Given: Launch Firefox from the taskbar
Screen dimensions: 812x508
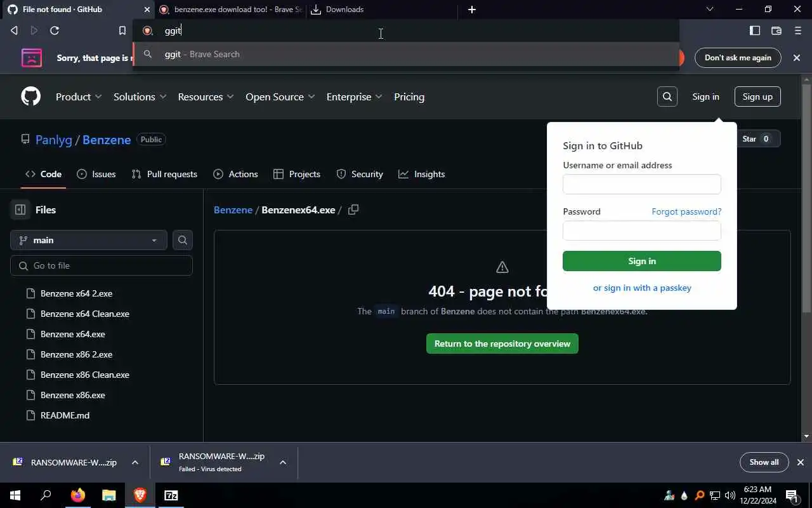Looking at the screenshot, I should pyautogui.click(x=78, y=495).
